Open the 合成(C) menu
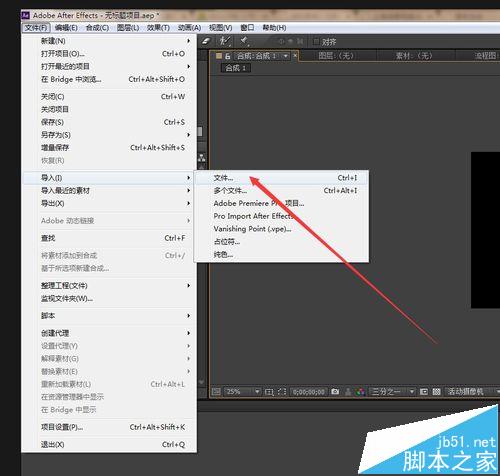 (x=97, y=28)
